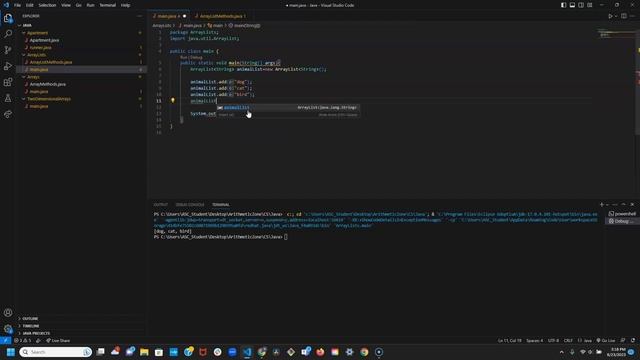Open the Run and Debug view
This screenshot has height=360, width=640.
tap(8, 66)
